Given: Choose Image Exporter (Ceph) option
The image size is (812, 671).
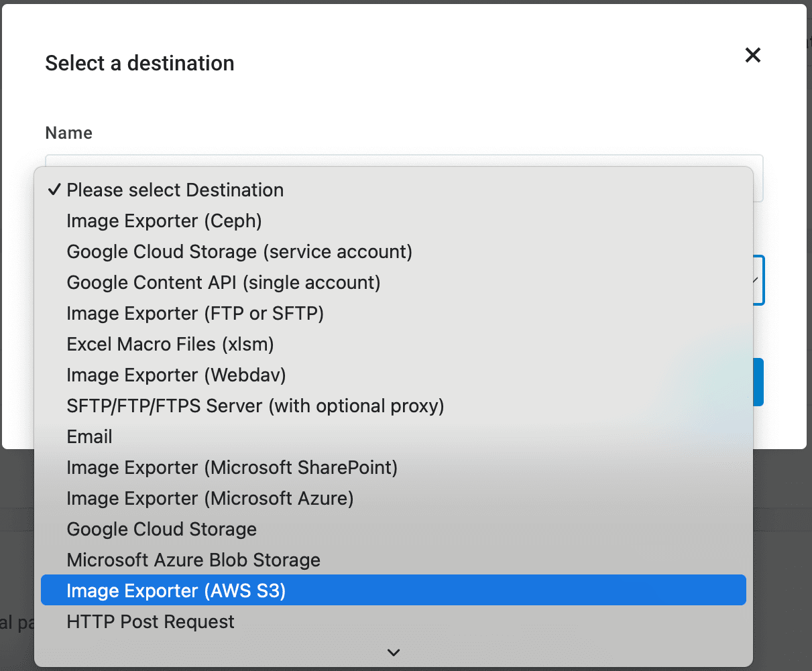Looking at the screenshot, I should click(x=164, y=221).
